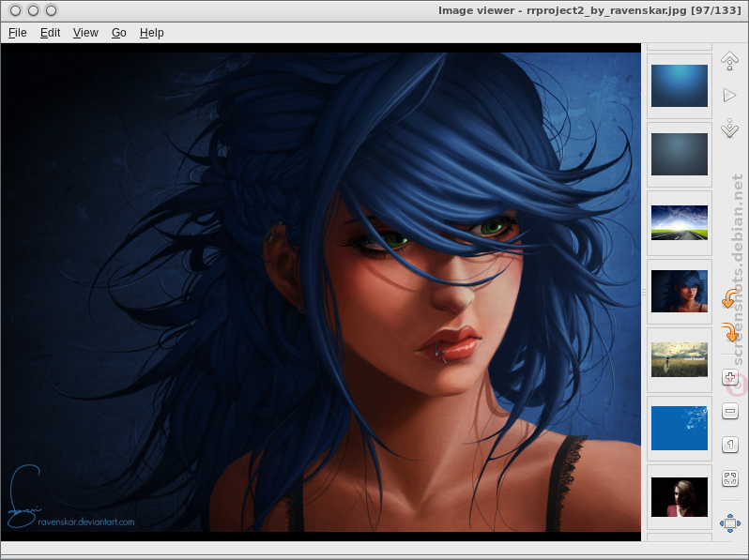Go to previous image with up-arrow icon

(730, 61)
